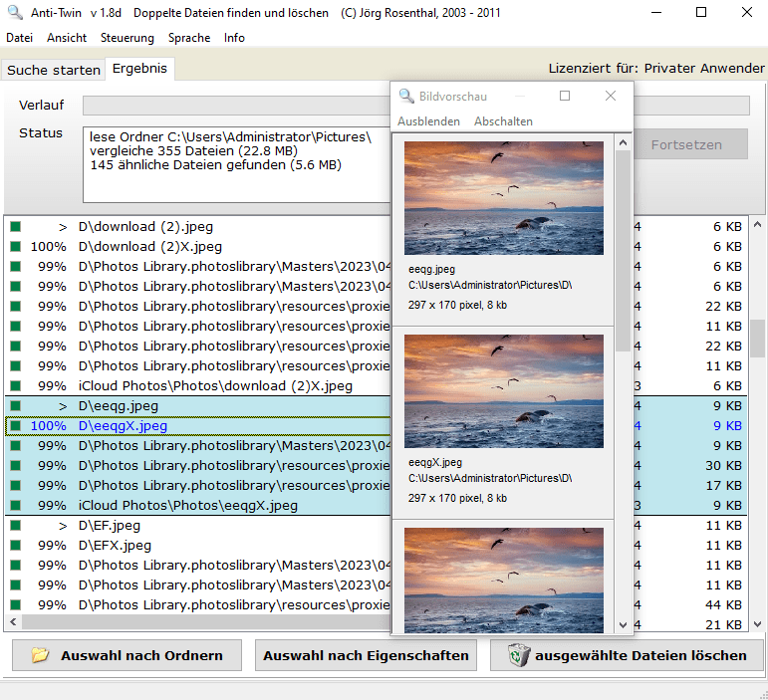Image resolution: width=768 pixels, height=700 pixels.
Task: Switch to the Suche starten tab
Action: point(54,70)
